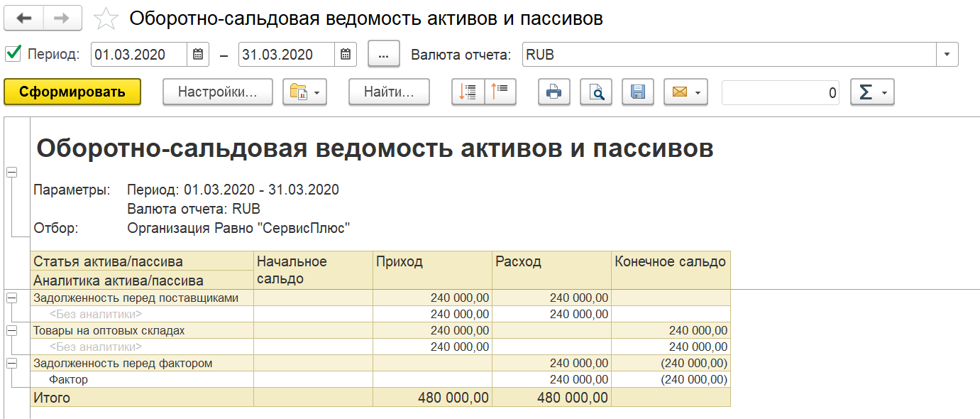Print the report with printer icon
Image resolution: width=980 pixels, height=419 pixels.
tap(554, 92)
